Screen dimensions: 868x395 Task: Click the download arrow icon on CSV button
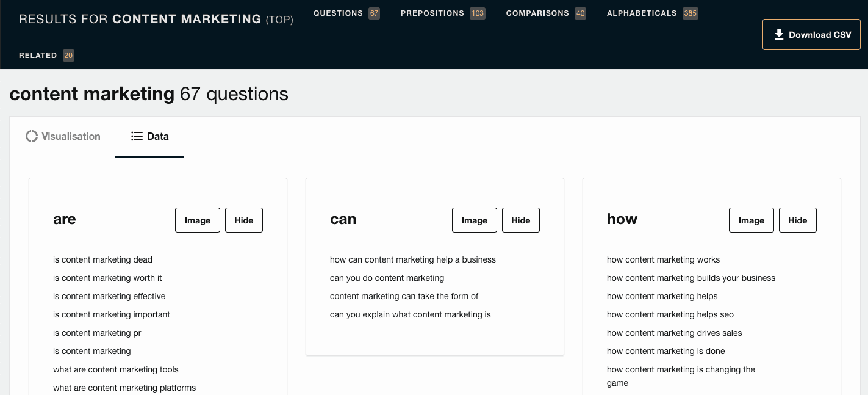click(779, 35)
